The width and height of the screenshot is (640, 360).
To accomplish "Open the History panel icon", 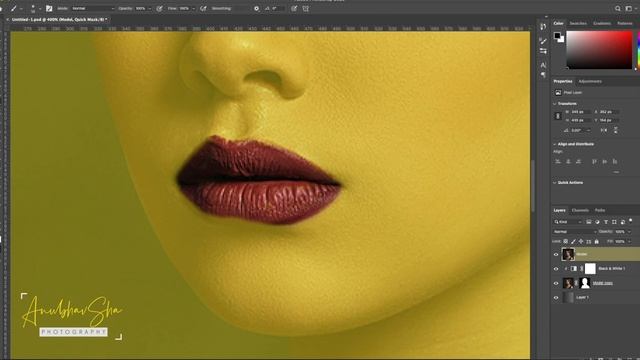I will click(x=543, y=27).
